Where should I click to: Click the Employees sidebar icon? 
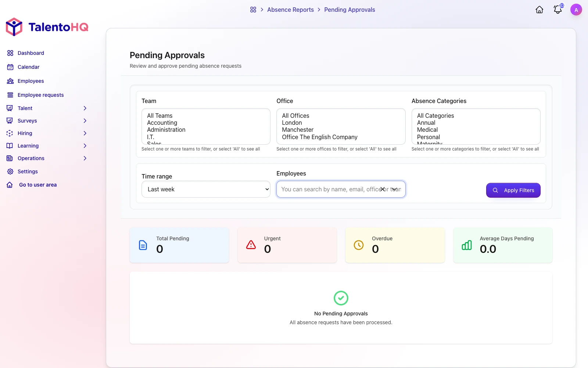click(x=10, y=81)
